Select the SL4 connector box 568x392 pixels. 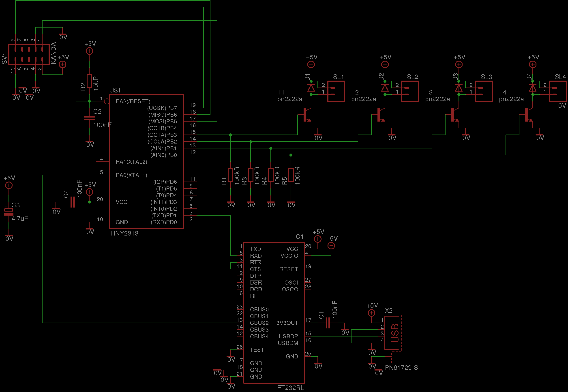tap(558, 91)
